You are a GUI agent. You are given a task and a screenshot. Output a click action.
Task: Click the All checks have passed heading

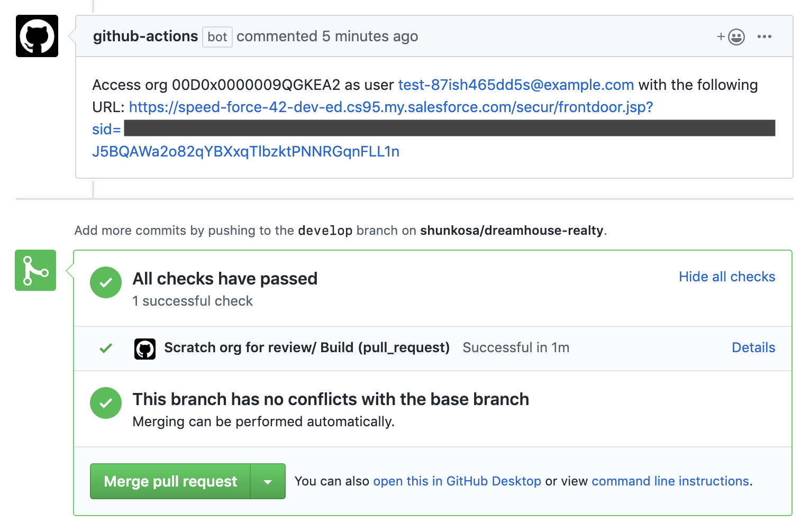[225, 279]
